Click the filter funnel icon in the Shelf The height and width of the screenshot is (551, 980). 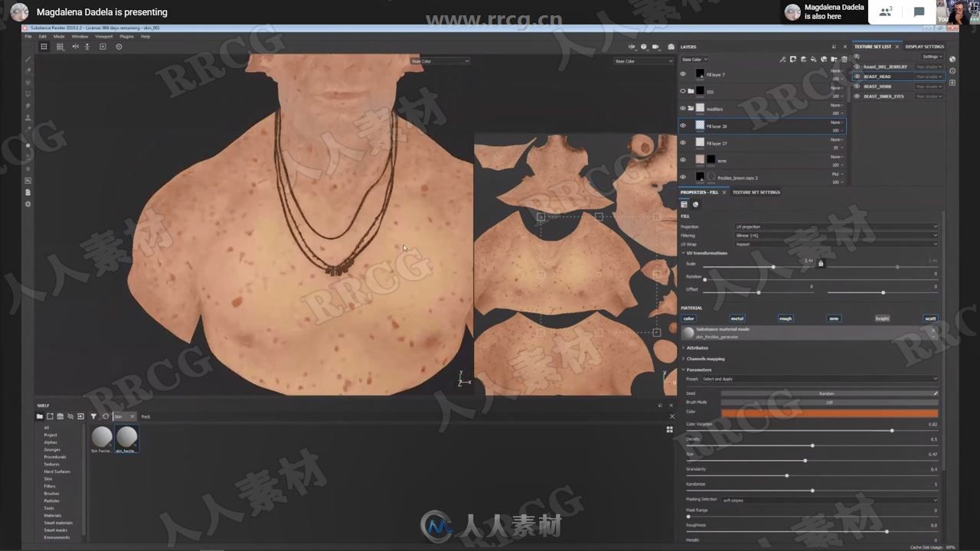pyautogui.click(x=93, y=416)
